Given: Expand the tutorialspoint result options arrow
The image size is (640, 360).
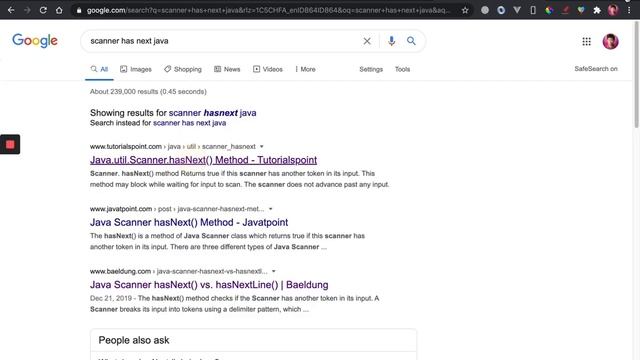Looking at the screenshot, I should click(x=262, y=147).
